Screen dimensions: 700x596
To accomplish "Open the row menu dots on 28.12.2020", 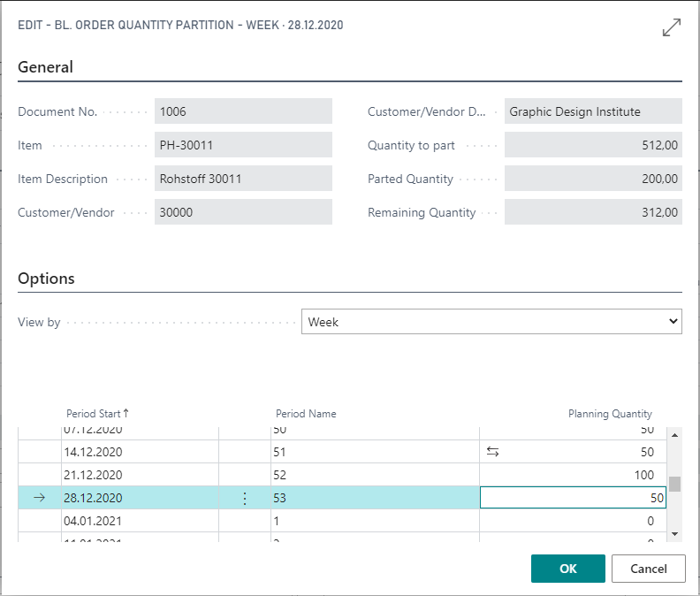I will click(245, 498).
